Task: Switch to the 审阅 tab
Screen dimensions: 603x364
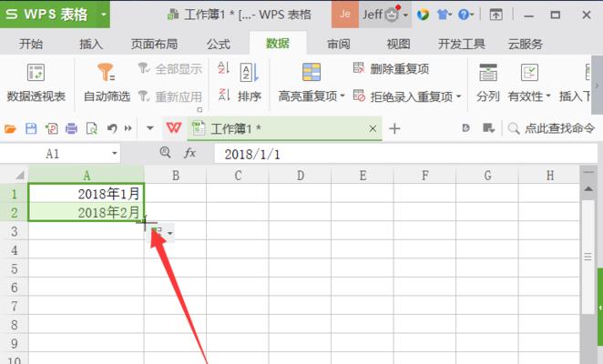Action: (x=339, y=44)
